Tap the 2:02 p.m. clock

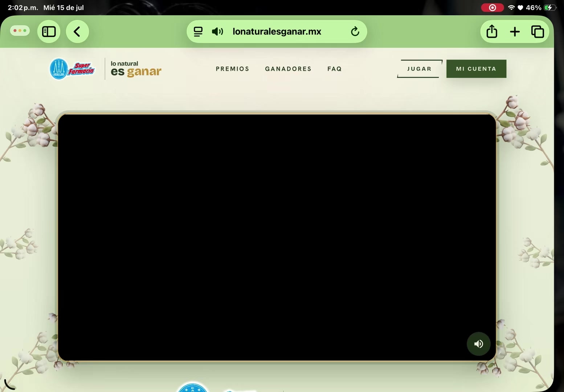23,8
